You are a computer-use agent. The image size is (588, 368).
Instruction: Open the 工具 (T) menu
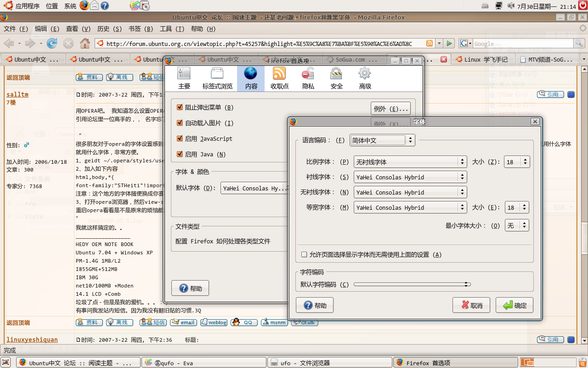pos(172,29)
